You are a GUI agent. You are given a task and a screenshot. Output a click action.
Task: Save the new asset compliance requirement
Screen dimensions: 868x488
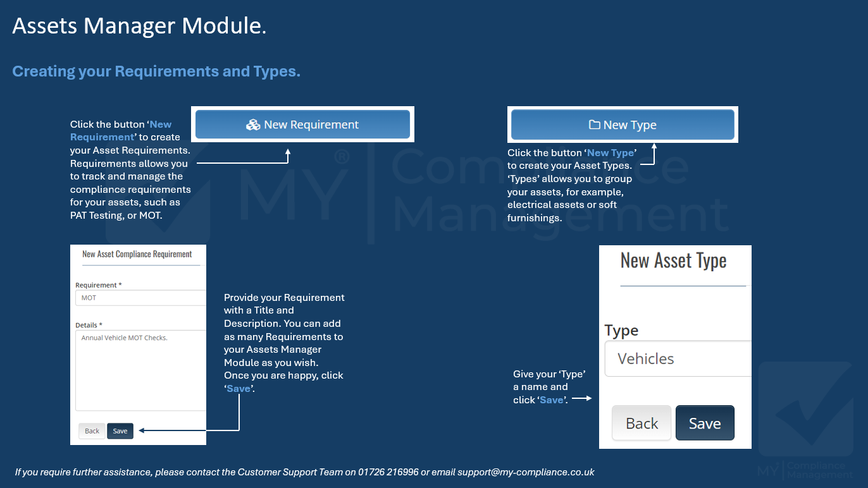pyautogui.click(x=120, y=431)
